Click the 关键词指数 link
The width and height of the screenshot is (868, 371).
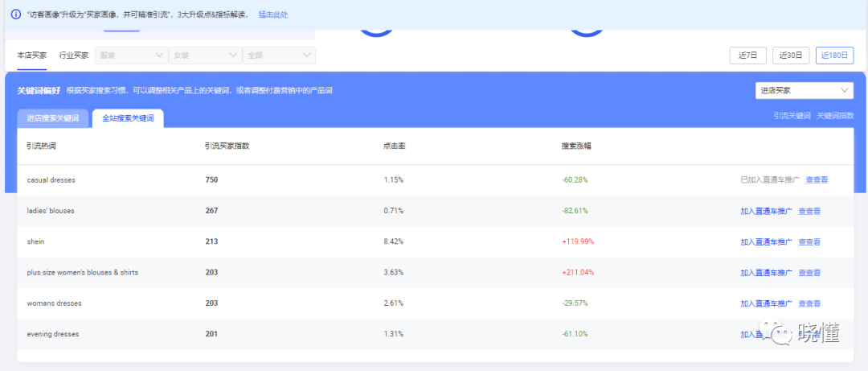pos(835,116)
